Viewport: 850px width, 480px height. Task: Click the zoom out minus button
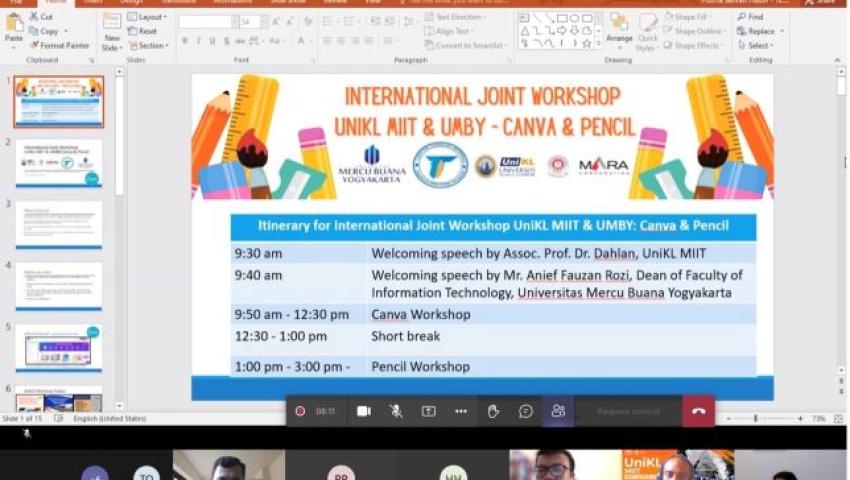729,419
